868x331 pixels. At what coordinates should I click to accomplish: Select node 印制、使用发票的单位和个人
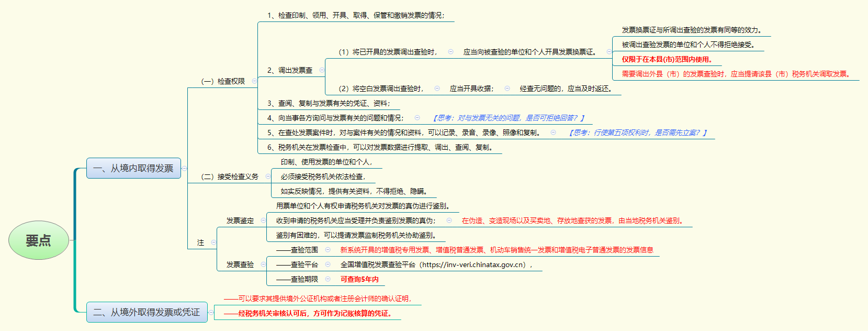click(x=326, y=162)
